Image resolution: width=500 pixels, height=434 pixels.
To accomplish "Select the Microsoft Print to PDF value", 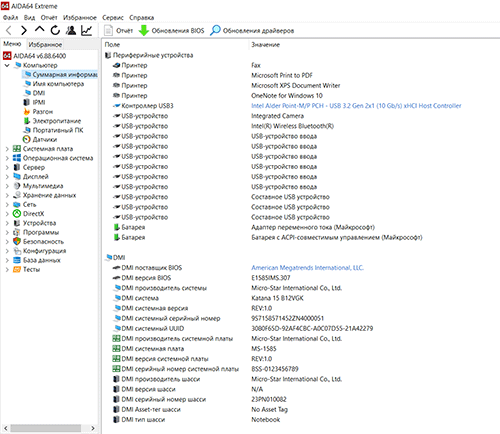I will click(x=282, y=76).
